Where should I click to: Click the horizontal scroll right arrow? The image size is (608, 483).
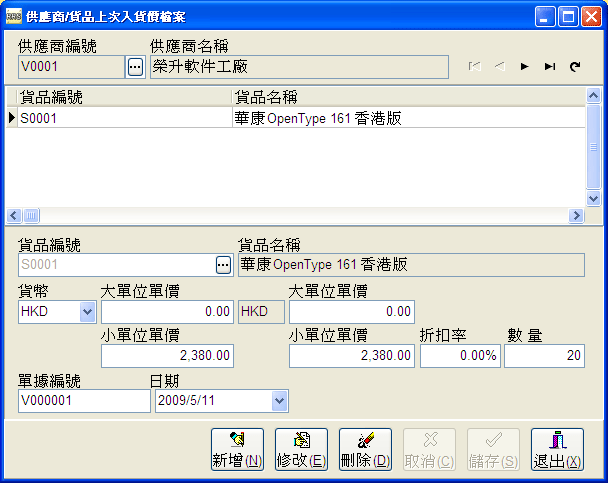(576, 216)
